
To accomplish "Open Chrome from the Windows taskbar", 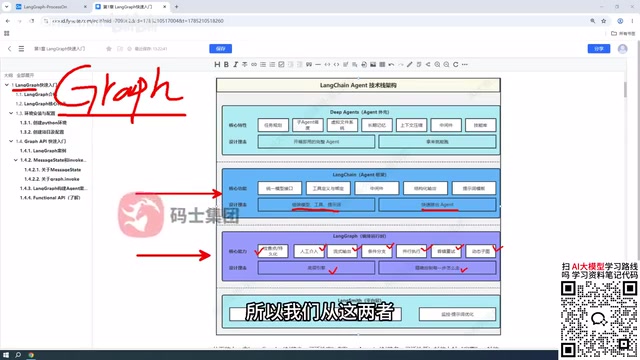I will pyautogui.click(x=31, y=355).
